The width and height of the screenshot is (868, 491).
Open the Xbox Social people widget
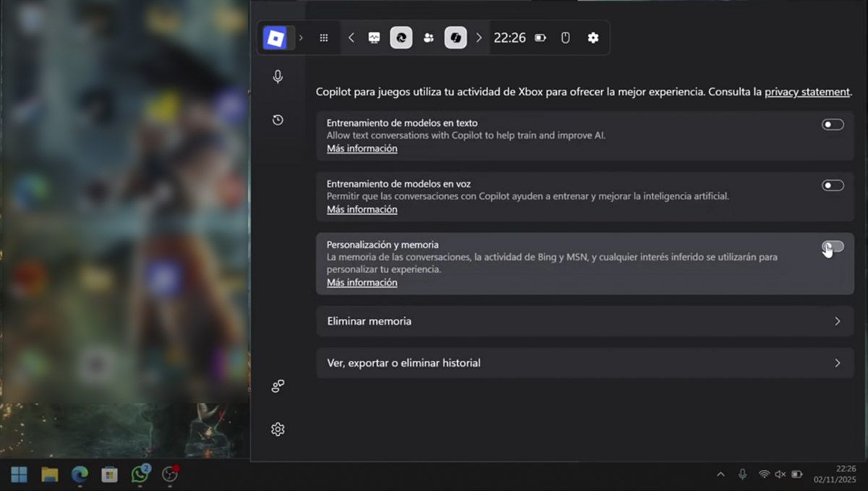click(x=428, y=38)
